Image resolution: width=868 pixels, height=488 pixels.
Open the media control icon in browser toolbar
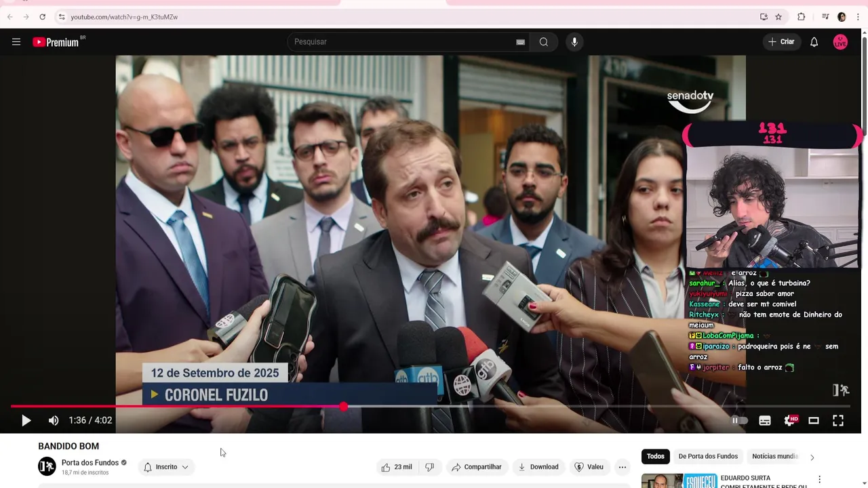click(825, 17)
